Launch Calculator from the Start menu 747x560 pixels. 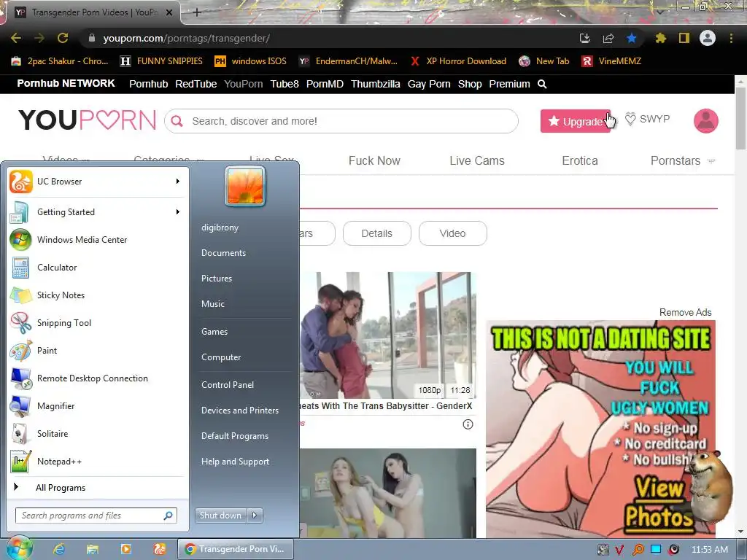(98, 268)
